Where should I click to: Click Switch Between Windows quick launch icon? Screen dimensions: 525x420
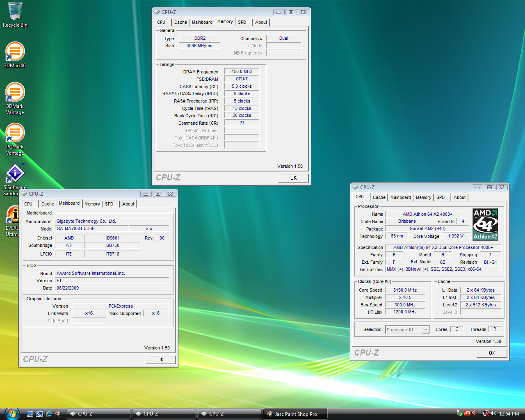pyautogui.click(x=39, y=414)
